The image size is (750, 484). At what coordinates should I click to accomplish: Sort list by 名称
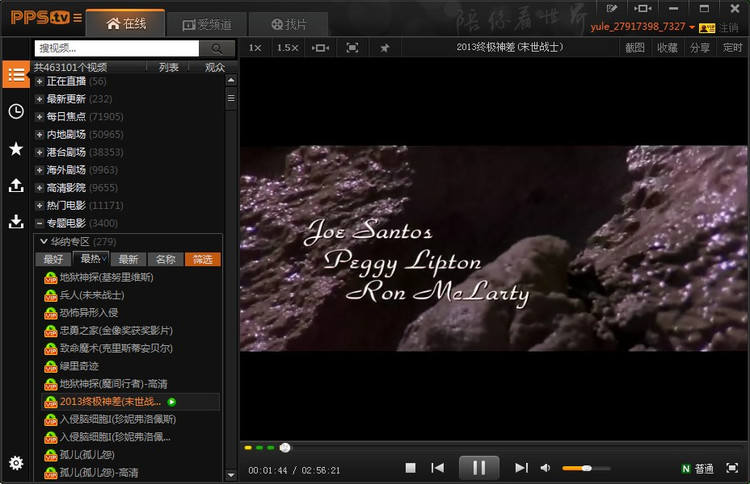pos(165,259)
